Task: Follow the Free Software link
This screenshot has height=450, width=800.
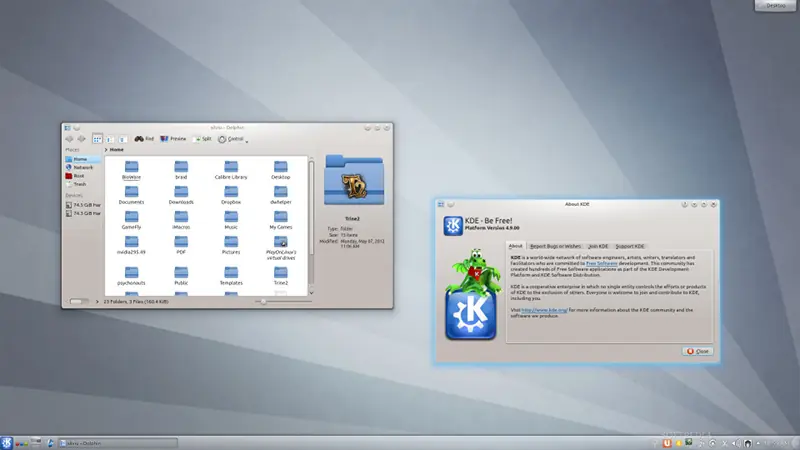Action: click(x=602, y=263)
